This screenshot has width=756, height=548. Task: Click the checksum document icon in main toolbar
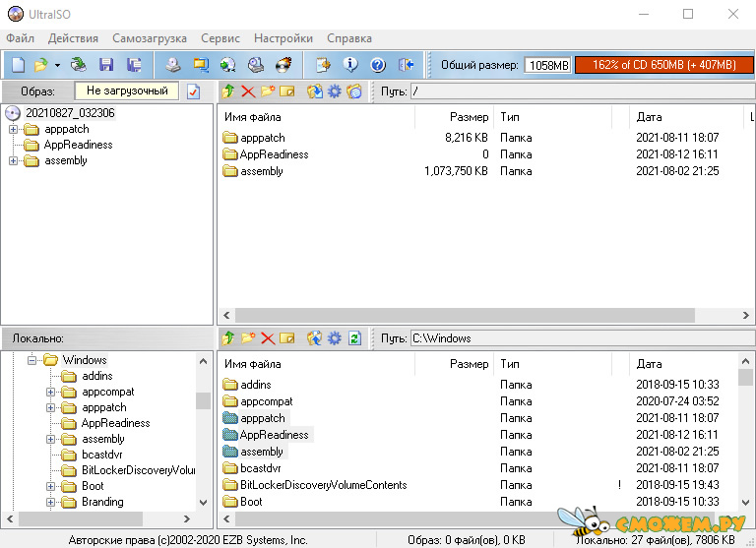pos(323,65)
